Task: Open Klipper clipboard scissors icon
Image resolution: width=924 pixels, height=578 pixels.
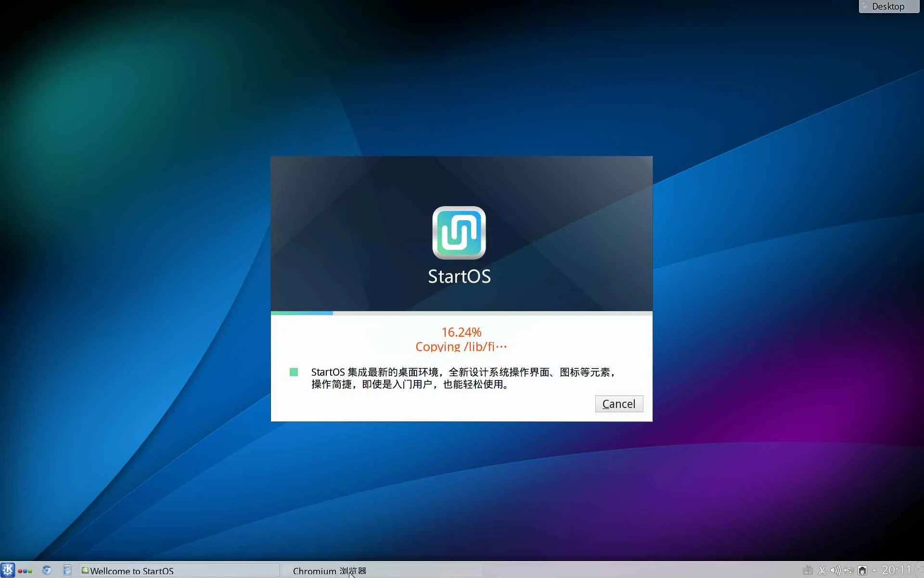Action: pyautogui.click(x=822, y=571)
